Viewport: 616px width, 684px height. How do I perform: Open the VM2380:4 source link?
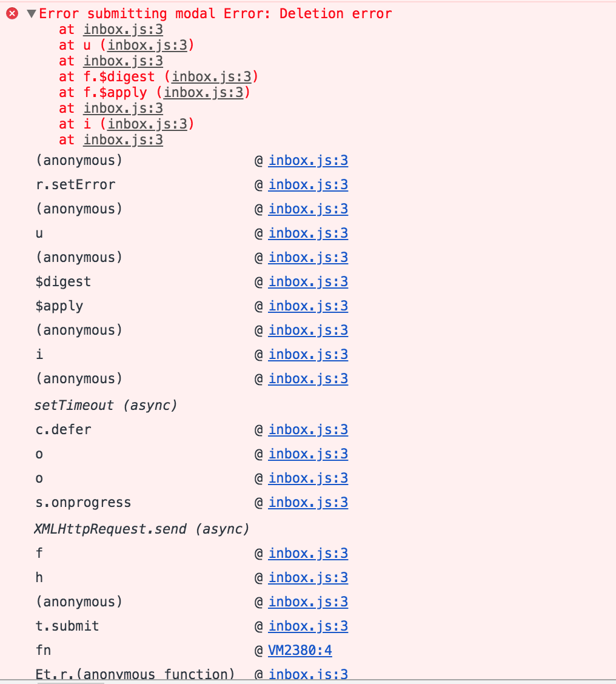coord(300,651)
